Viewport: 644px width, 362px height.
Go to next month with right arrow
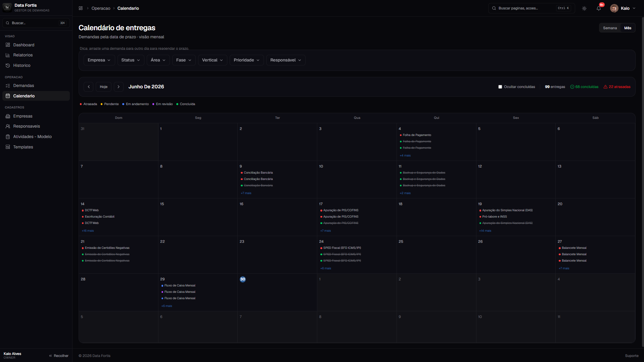point(119,87)
